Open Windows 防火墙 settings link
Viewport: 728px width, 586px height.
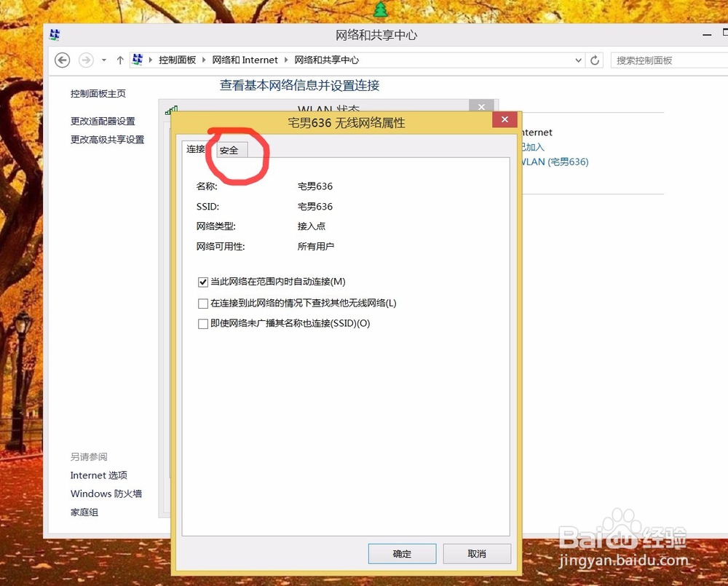click(106, 494)
